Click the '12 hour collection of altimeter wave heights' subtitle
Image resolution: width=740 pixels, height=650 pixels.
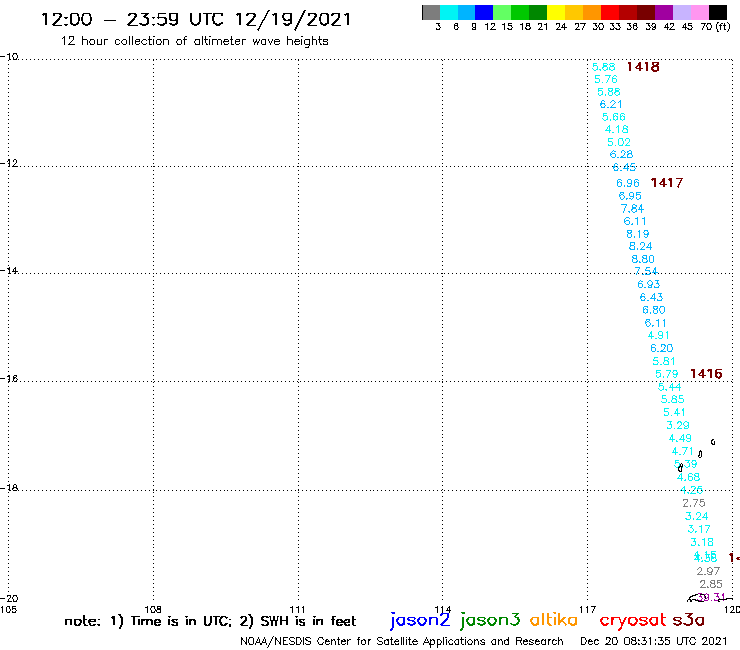194,42
